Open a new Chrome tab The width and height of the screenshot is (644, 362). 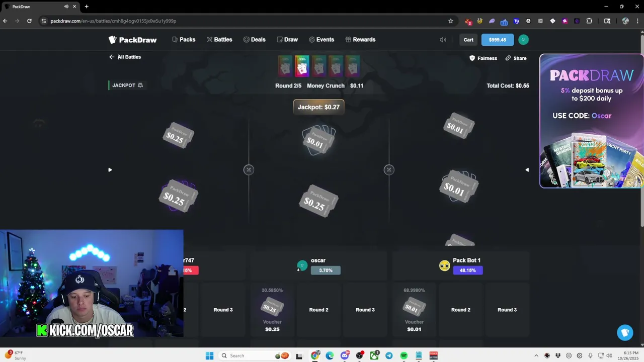87,7
